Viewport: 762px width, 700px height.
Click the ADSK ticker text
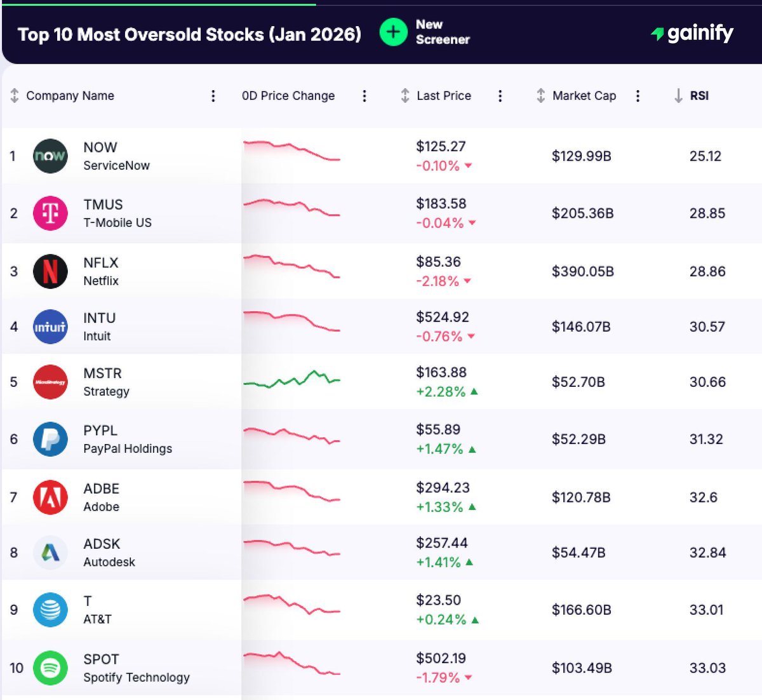click(102, 544)
